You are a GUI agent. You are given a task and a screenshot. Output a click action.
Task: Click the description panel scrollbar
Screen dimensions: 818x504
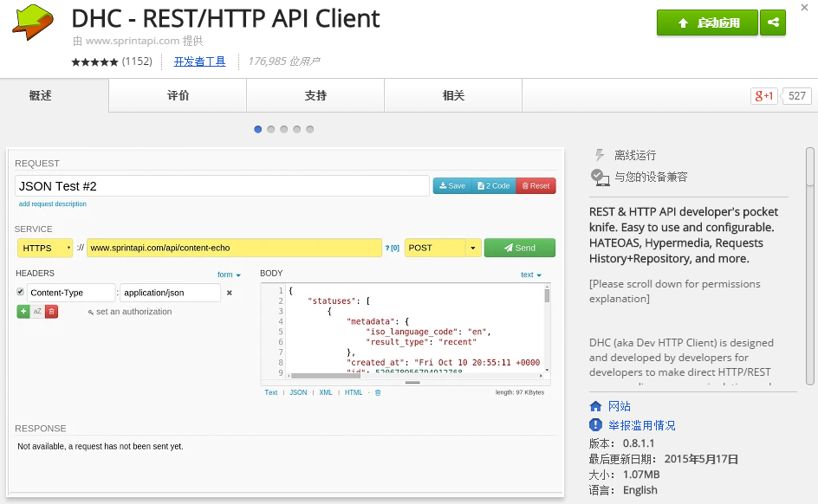[809, 266]
